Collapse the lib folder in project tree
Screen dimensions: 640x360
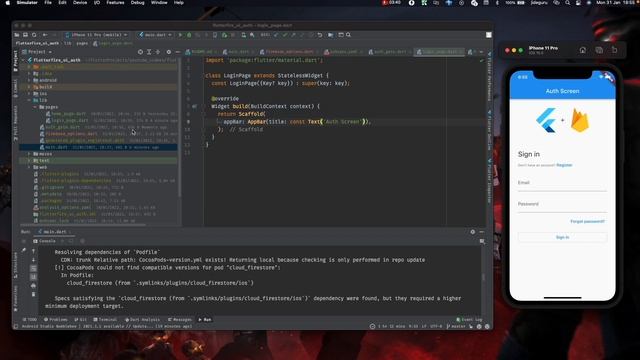(29, 100)
